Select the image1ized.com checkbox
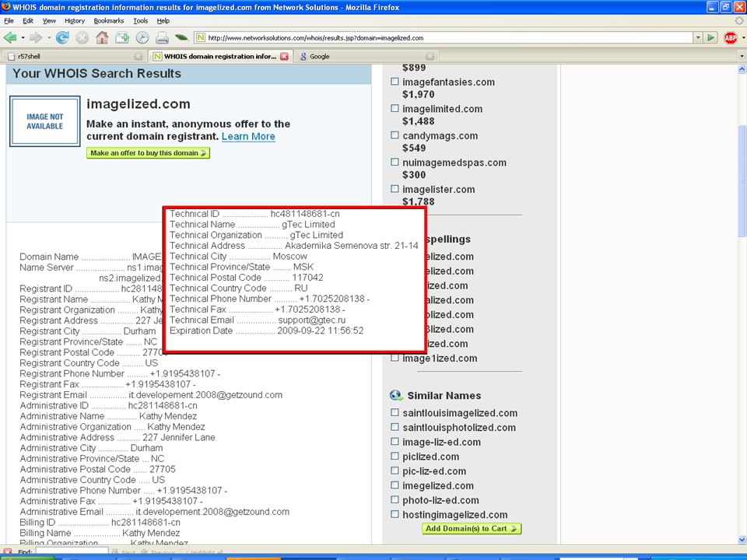Screen dimensions: 747x560 point(395,358)
